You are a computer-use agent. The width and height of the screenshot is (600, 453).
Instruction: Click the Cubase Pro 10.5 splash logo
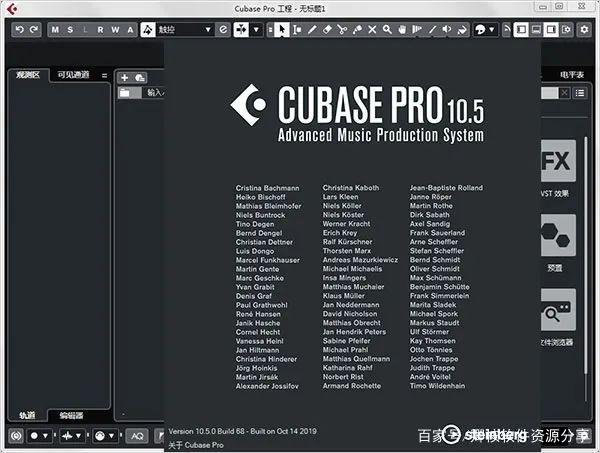point(357,113)
